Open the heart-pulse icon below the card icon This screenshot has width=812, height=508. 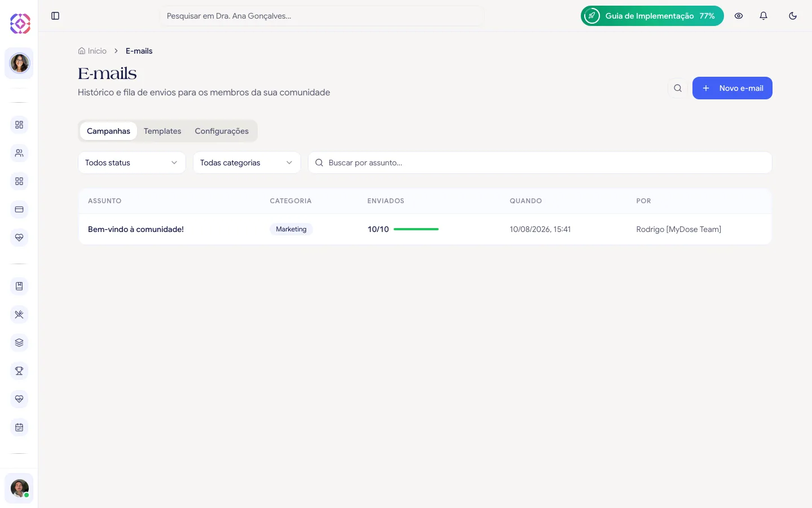[x=19, y=238]
